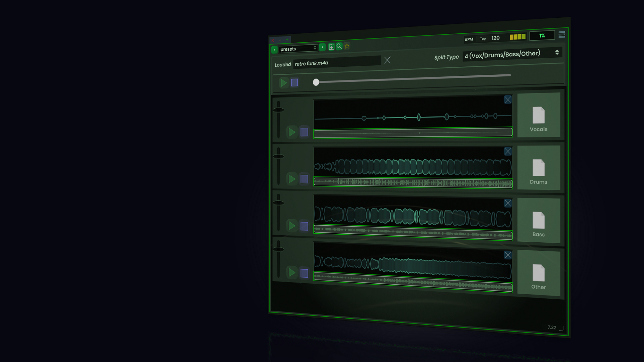Favorite the current preset with the star
Viewport: 644px width, 362px height.
click(x=347, y=46)
